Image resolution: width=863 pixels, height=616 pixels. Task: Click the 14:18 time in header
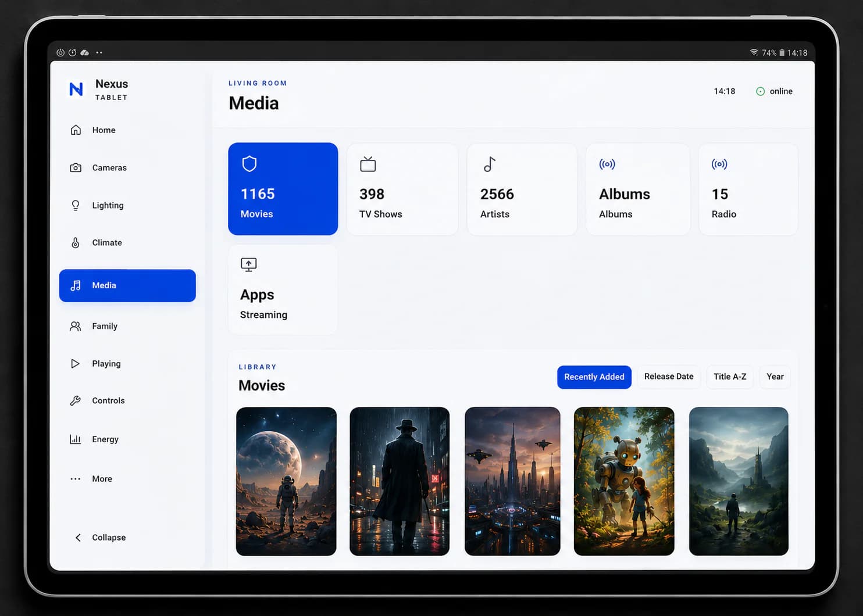(x=725, y=91)
